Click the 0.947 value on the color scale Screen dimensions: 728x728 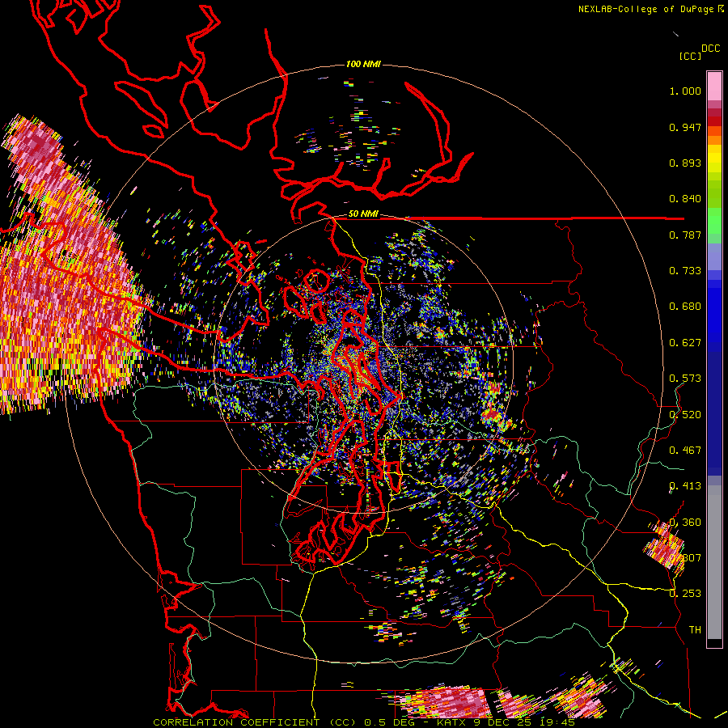coord(685,127)
